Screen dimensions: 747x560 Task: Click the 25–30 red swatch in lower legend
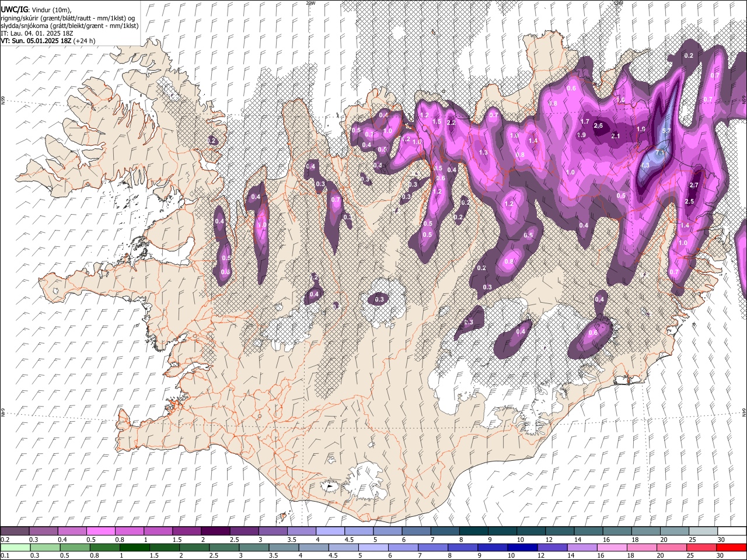[702, 548]
